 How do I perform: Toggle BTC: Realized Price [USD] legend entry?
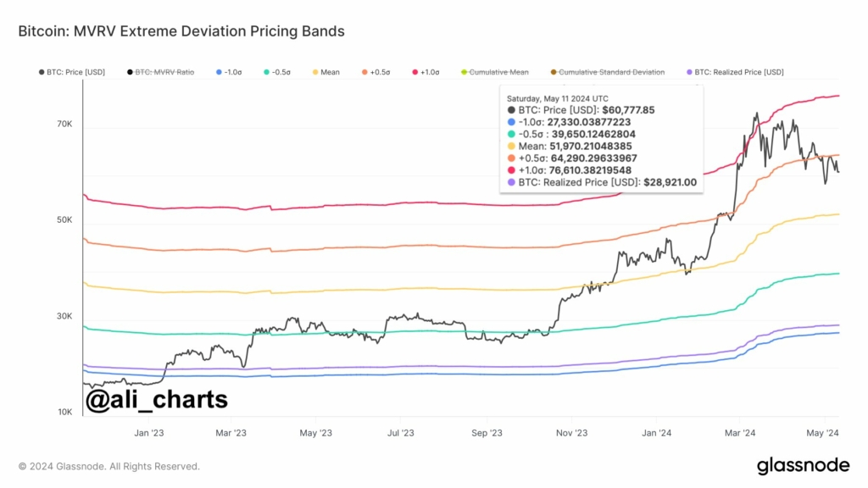[x=735, y=72]
